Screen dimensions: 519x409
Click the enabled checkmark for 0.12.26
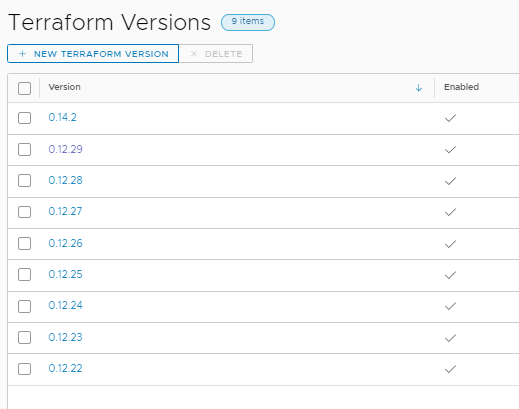(450, 244)
